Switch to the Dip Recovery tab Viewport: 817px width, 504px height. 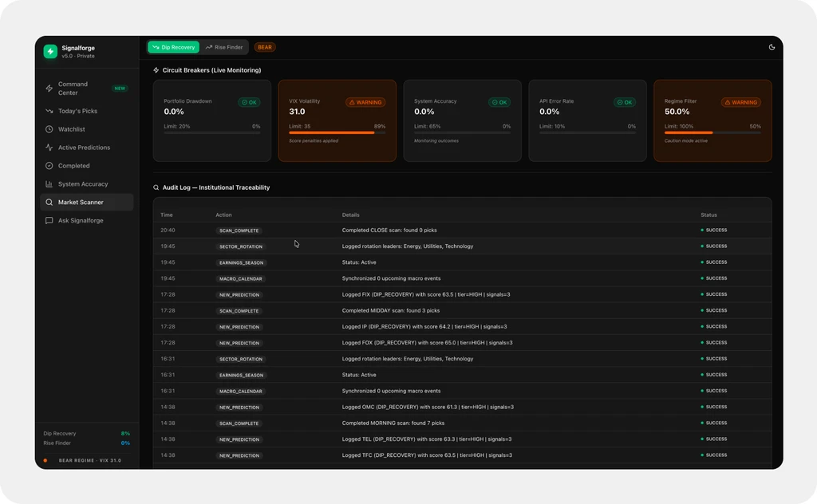click(x=173, y=47)
